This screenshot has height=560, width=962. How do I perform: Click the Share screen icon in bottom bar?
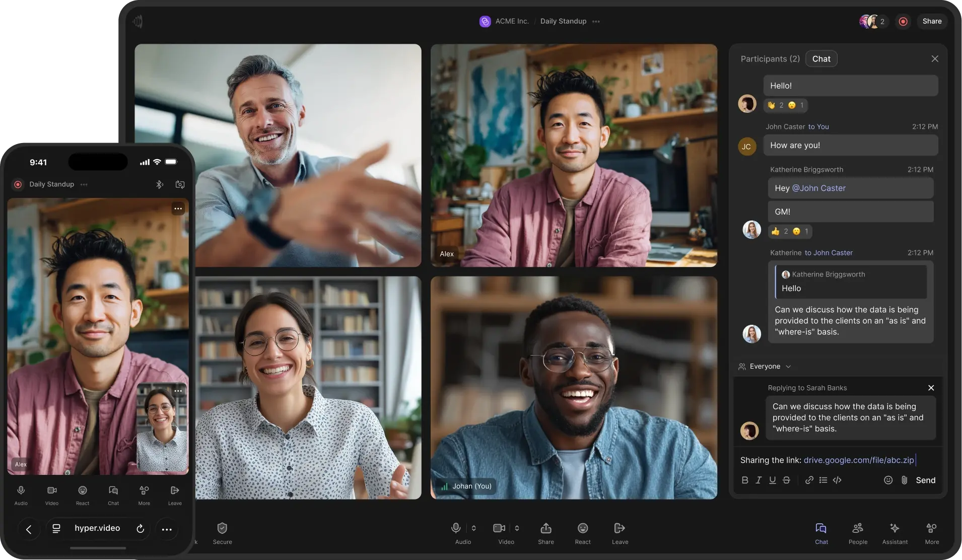tap(546, 533)
